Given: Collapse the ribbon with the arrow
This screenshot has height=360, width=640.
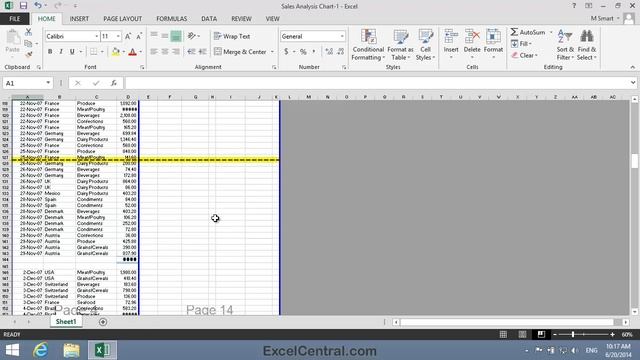Looking at the screenshot, I should 633,67.
